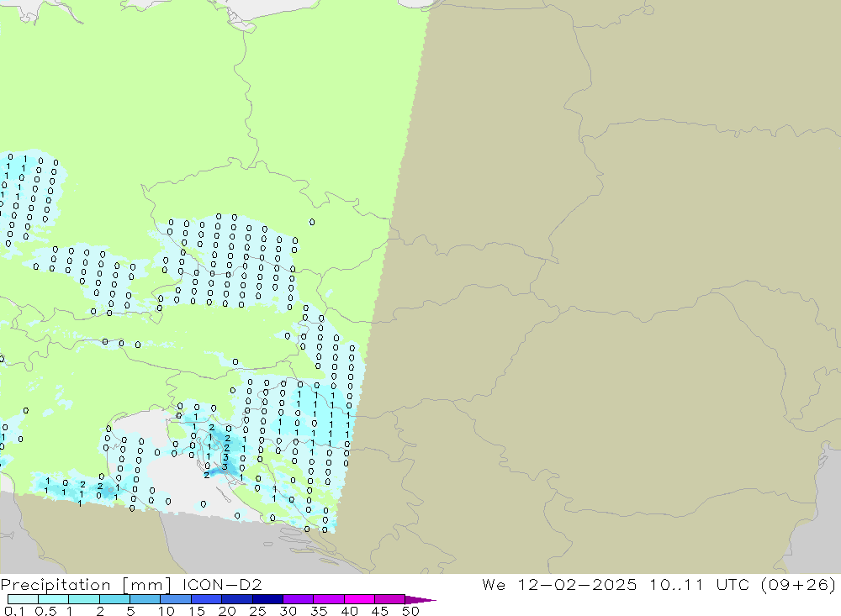The height and width of the screenshot is (616, 841).
Task: Pick the 10–15 mm legend color swatch
Action: (176, 599)
